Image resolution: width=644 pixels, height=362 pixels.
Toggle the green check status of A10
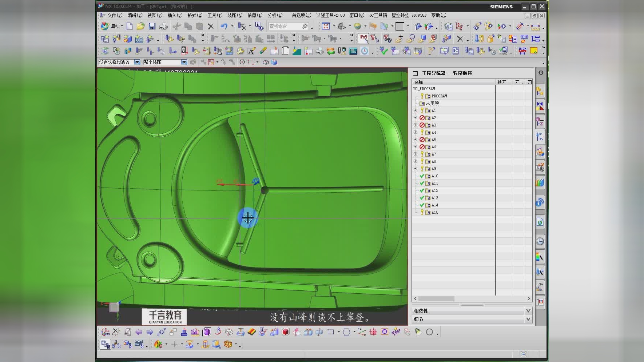(x=422, y=176)
